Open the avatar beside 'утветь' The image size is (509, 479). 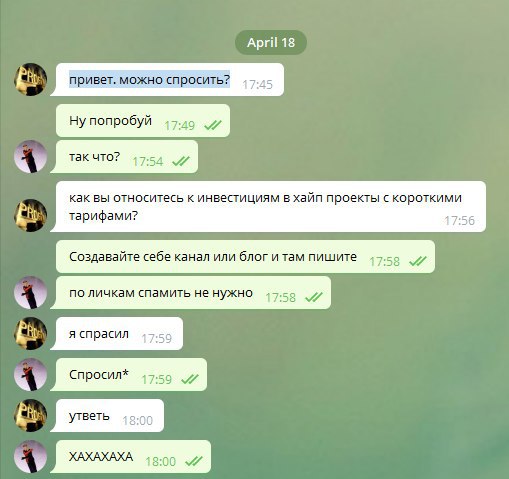pyautogui.click(x=30, y=416)
